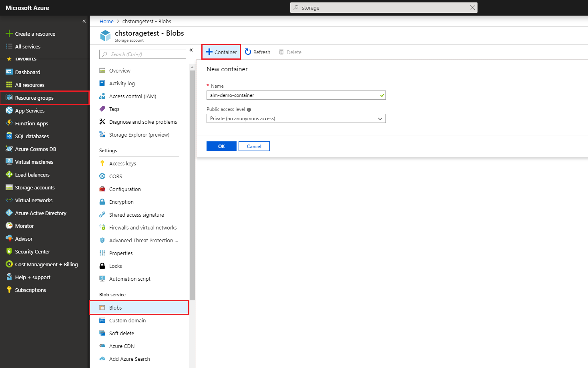
Task: Click the Virtual machines icon in the sidebar
Action: [9, 162]
